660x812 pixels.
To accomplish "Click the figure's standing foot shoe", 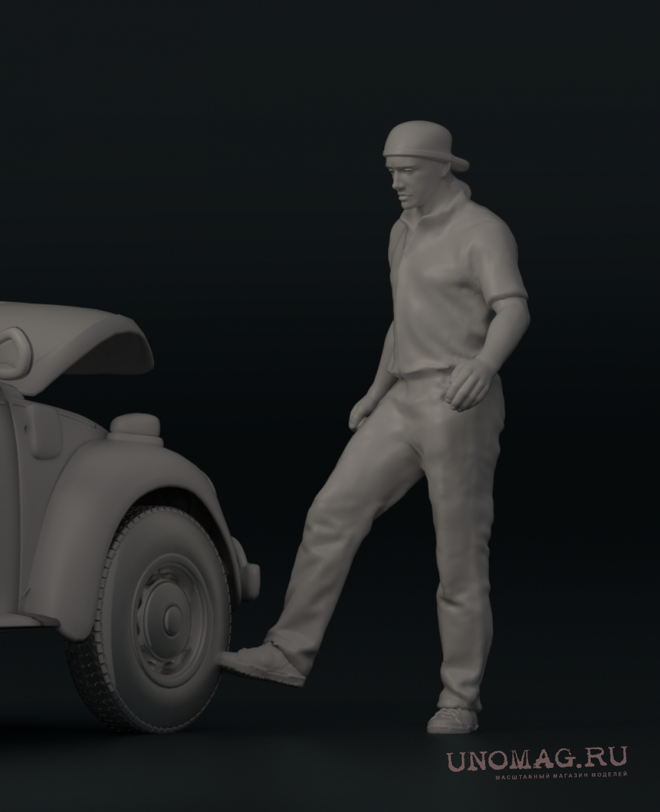I will pyautogui.click(x=455, y=719).
